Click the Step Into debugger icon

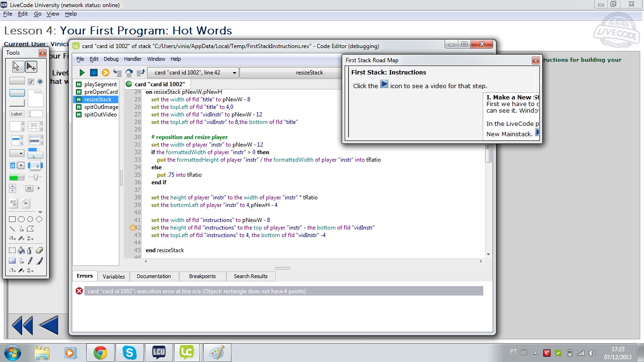point(117,73)
